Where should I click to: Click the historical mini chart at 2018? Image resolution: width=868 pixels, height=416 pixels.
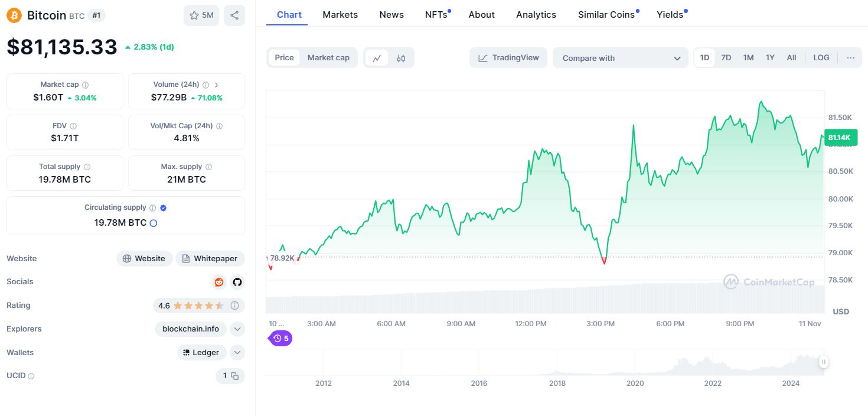[557, 362]
